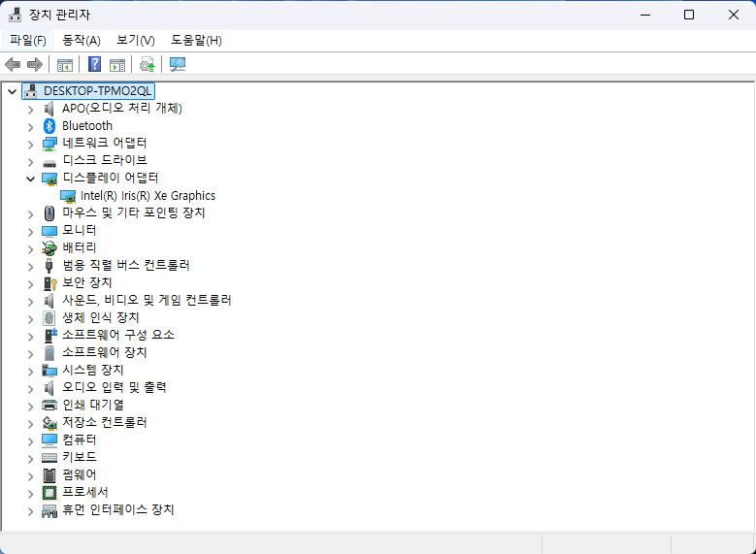Select the 생체 인식 장치 label
Viewport: 756px width, 554px height.
(x=100, y=317)
